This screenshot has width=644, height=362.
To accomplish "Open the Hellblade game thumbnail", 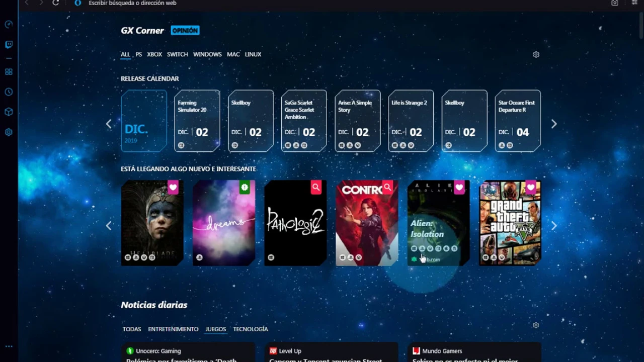I will tap(152, 223).
